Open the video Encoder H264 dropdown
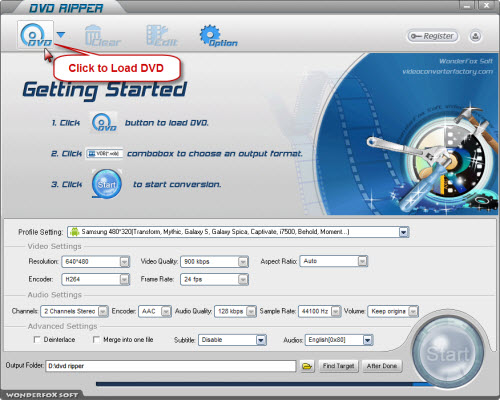The height and width of the screenshot is (400, 500). coord(124,279)
